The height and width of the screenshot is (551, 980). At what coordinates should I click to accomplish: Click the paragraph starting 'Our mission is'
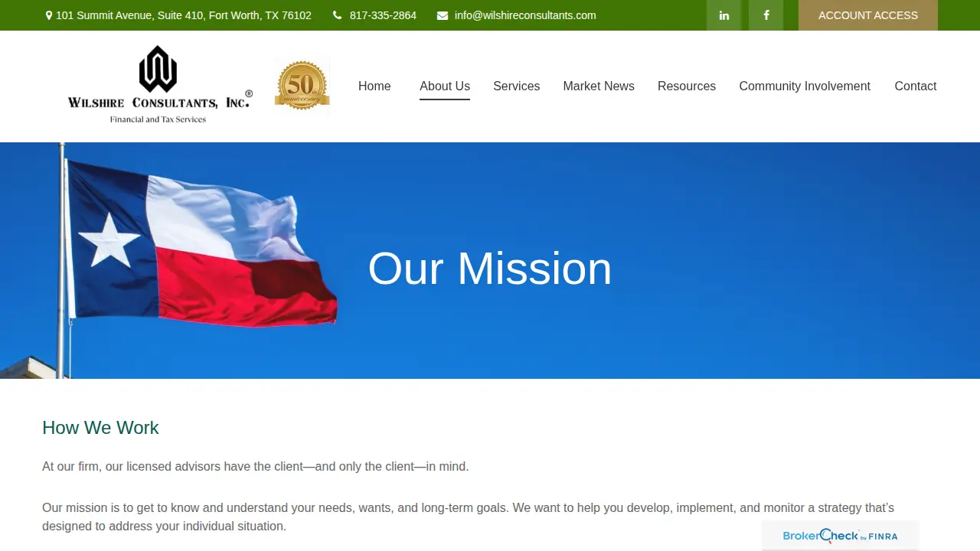point(468,517)
